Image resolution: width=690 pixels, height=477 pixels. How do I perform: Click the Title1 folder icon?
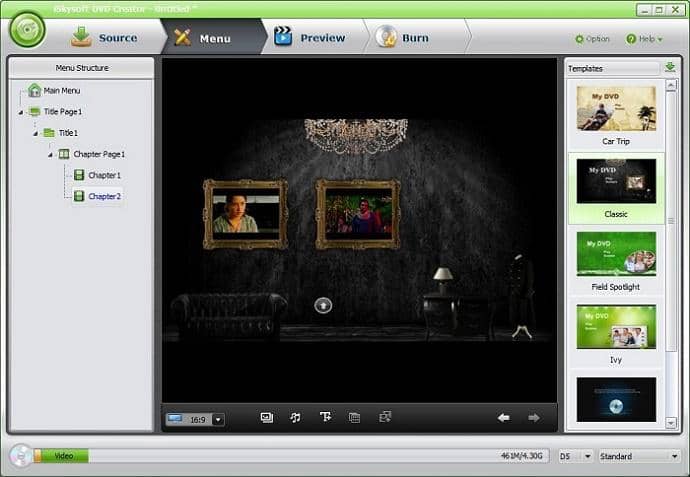(x=49, y=133)
